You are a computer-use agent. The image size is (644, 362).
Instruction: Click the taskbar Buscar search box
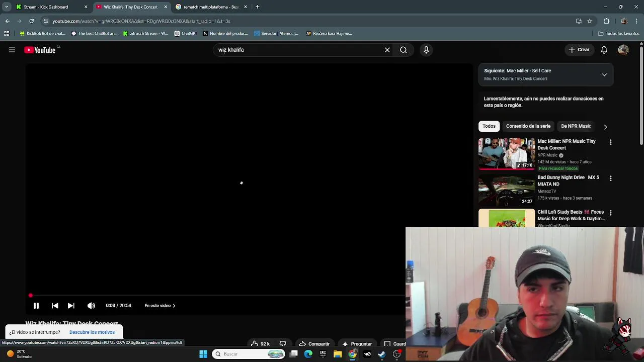tap(250, 354)
